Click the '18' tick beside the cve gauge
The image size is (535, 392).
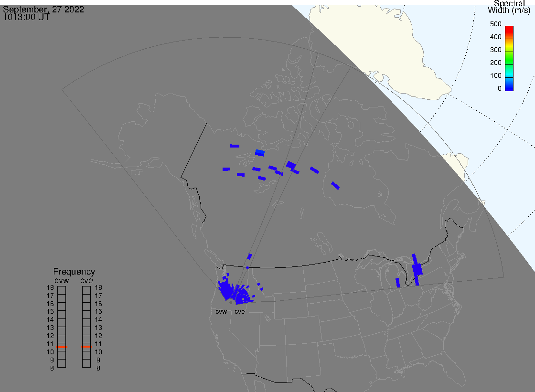[98, 287]
